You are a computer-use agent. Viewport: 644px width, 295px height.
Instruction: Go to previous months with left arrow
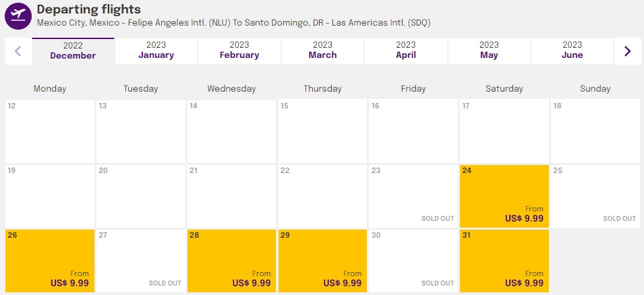click(x=18, y=51)
